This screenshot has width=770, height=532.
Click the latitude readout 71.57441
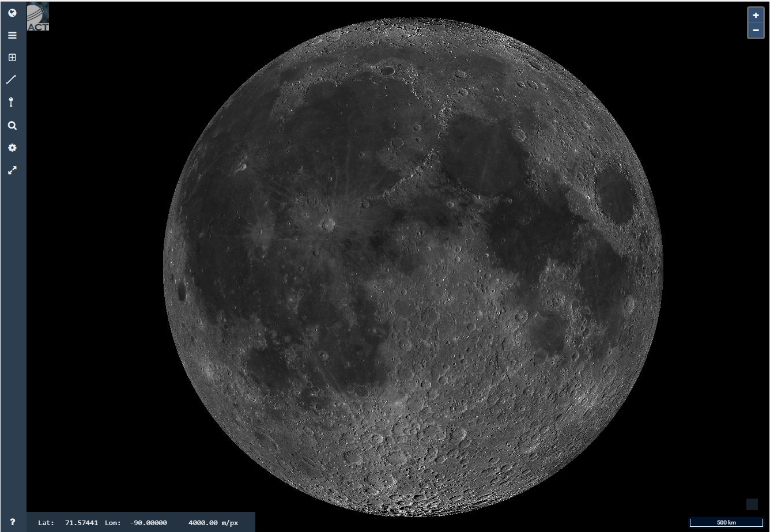pos(81,523)
